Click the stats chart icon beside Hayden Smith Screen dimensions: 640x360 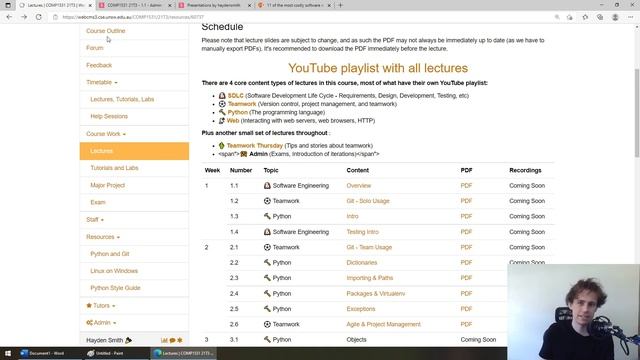click(x=164, y=340)
